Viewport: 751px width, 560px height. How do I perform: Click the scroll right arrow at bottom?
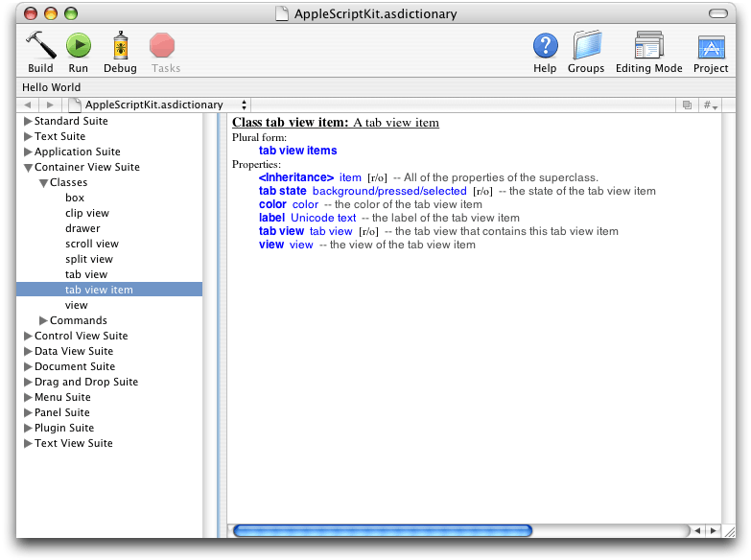tap(713, 530)
